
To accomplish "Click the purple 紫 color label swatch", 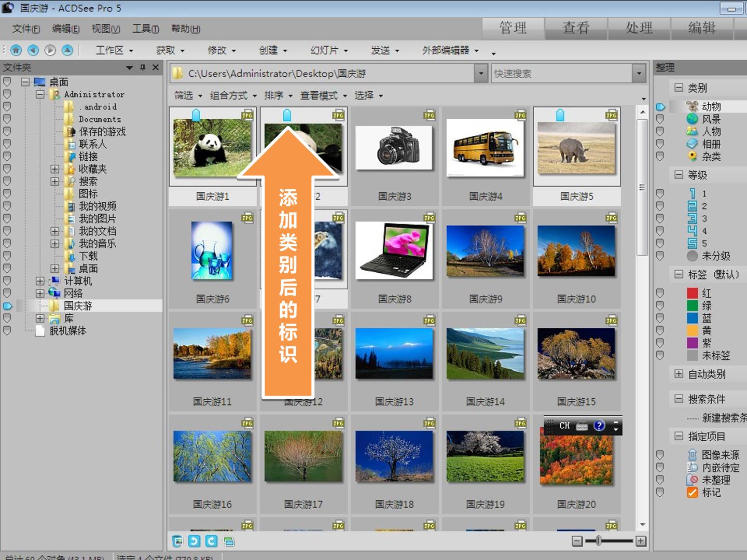I will (x=692, y=343).
